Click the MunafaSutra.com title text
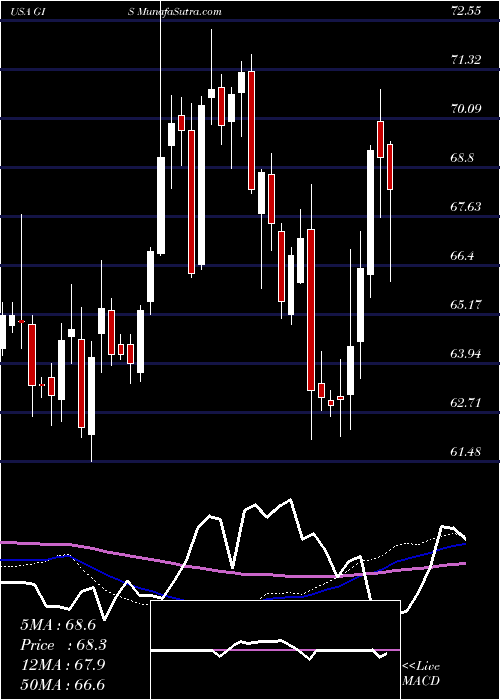Screen dimensions: 500x700 179,12
